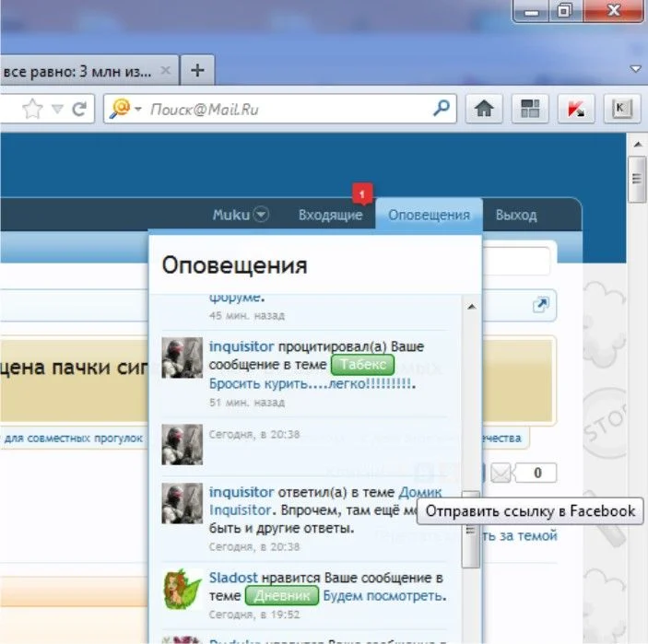The image size is (648, 644).
Task: Click the envelope mail share icon
Action: pos(501,472)
